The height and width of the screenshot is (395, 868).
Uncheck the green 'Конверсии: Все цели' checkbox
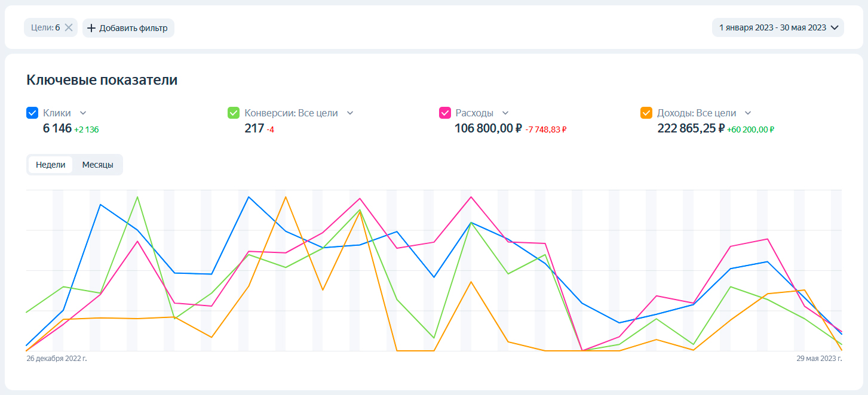[x=234, y=113]
